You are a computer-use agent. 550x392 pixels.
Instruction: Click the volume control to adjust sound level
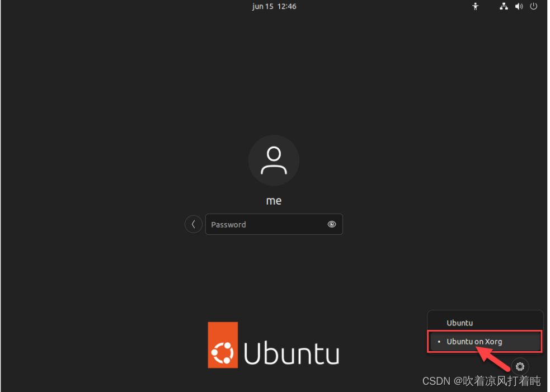(x=518, y=6)
